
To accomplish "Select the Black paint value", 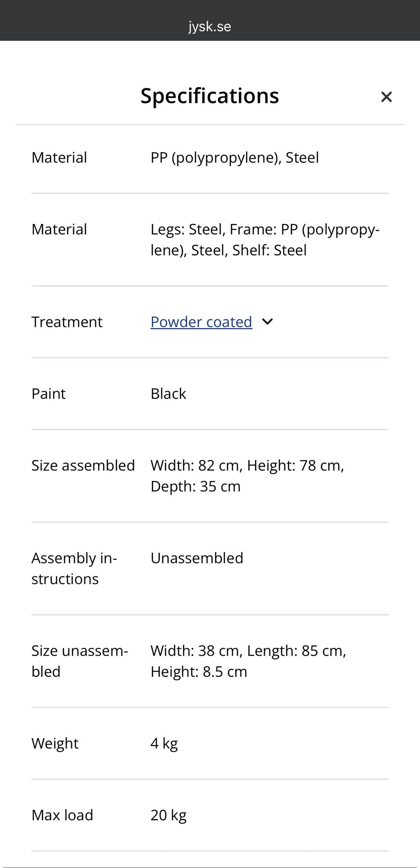I will click(168, 394).
